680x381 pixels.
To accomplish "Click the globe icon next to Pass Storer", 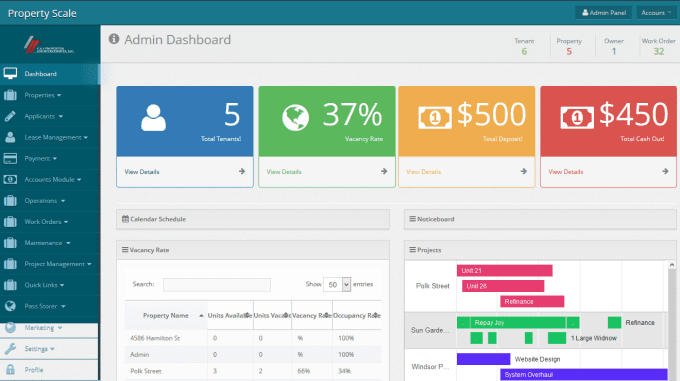I will 10,306.
